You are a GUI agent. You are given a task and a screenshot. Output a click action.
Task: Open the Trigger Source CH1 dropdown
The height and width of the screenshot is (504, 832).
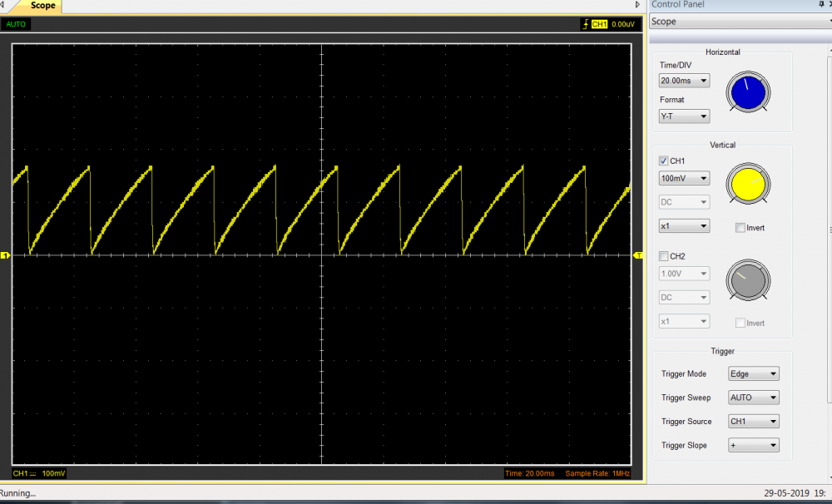[x=754, y=422]
